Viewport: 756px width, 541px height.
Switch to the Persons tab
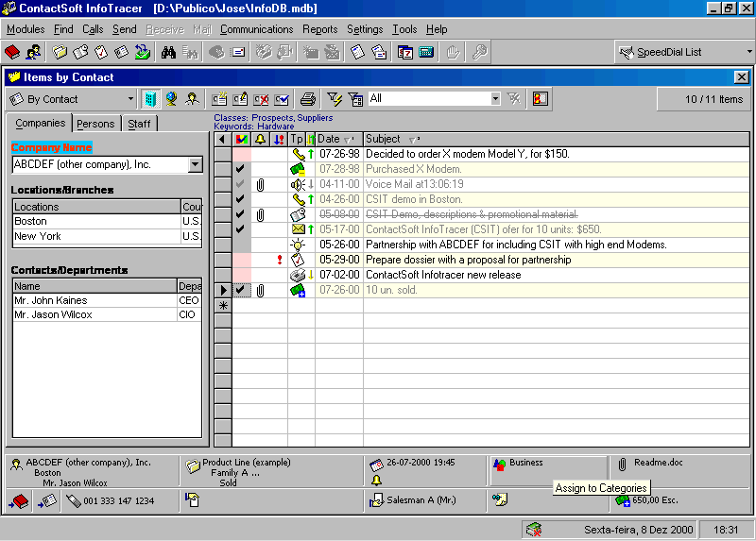[x=95, y=124]
